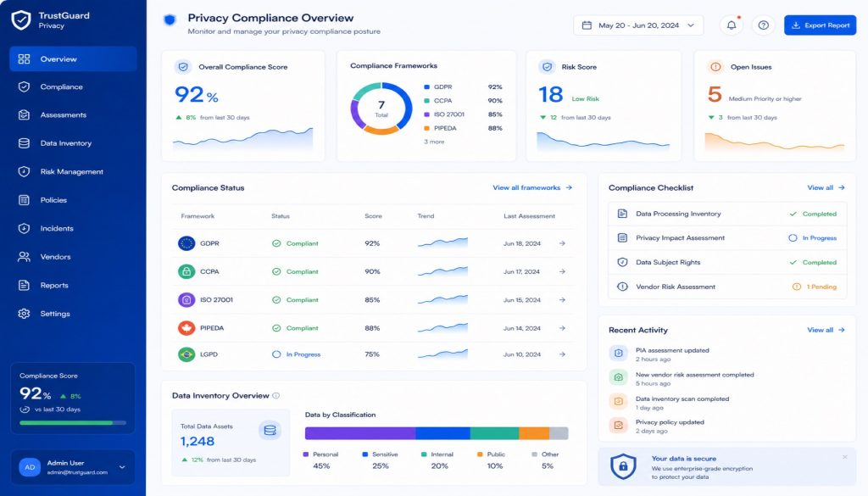Image resolution: width=868 pixels, height=496 pixels.
Task: Click the Risk Score shield icon
Action: (547, 67)
